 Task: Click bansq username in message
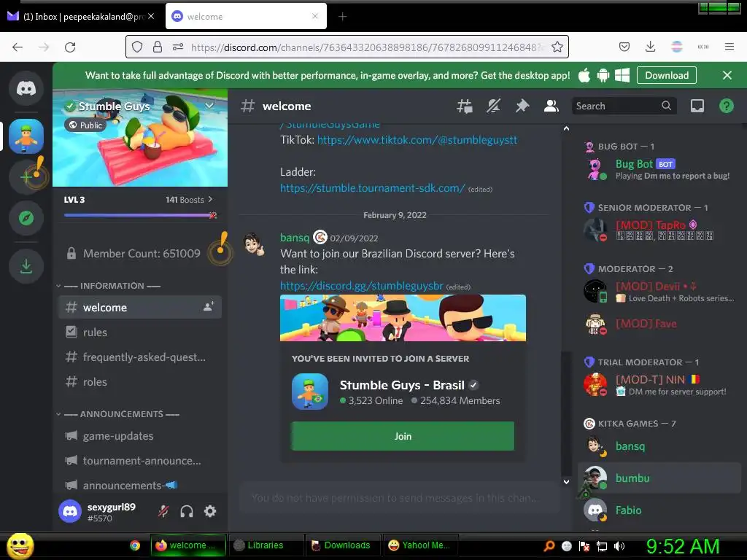click(x=295, y=237)
